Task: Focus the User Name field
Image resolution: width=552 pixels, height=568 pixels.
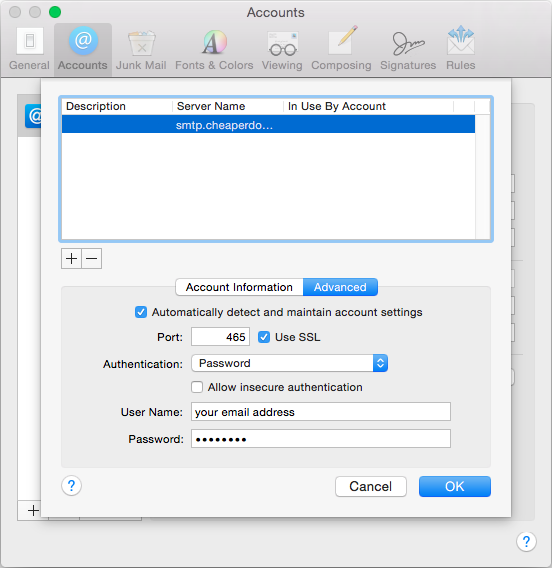Action: coord(321,412)
